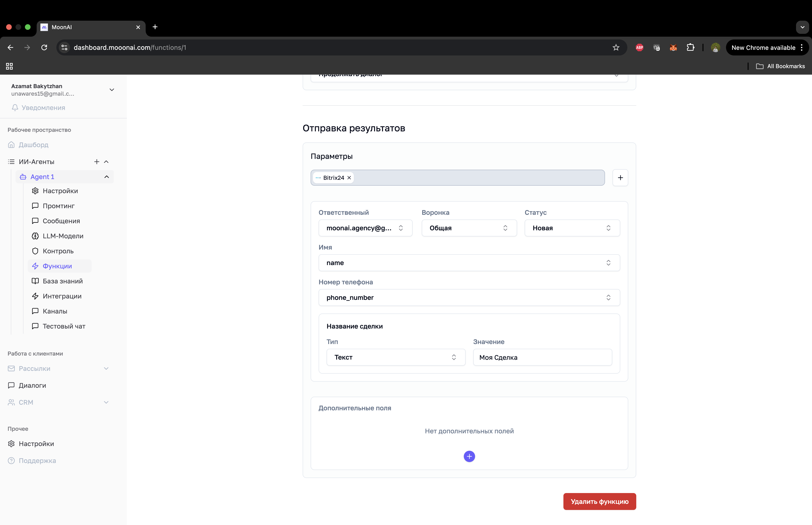
Task: Open the Chrome extensions puzzle icon
Action: point(690,47)
